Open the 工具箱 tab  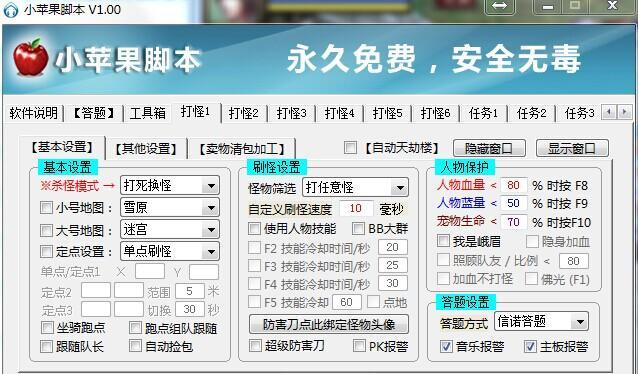click(147, 113)
